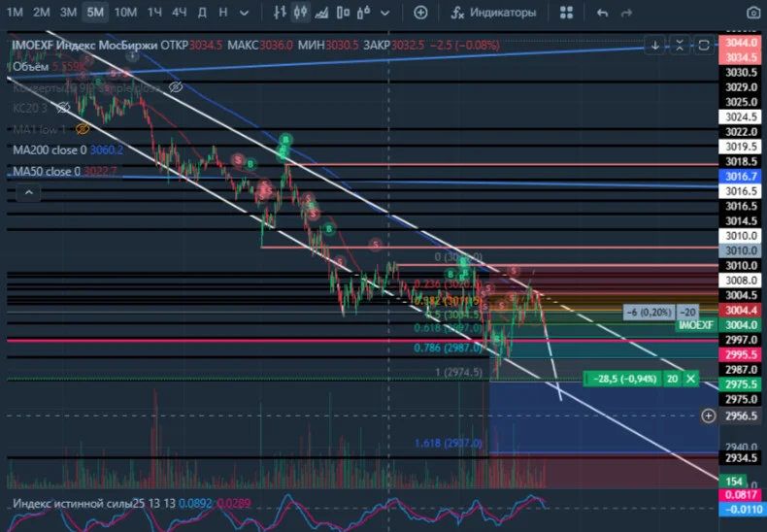
Task: Cancel the -28,5 (-0,94%) order with X
Action: coord(690,379)
